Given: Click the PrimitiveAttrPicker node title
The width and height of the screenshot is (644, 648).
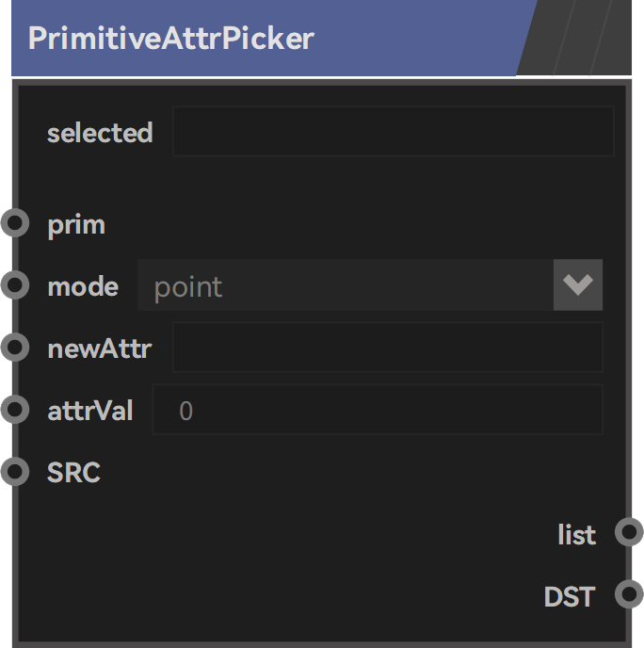Looking at the screenshot, I should pyautogui.click(x=171, y=39).
